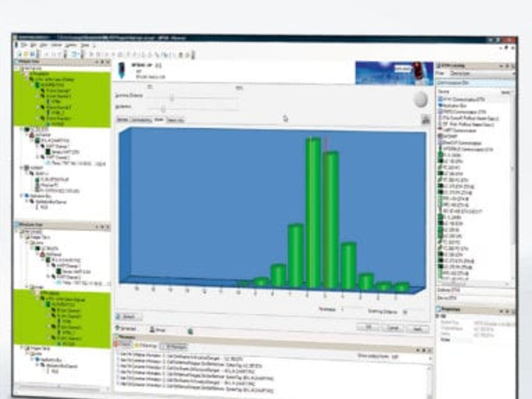Click the Cancel button below the chart

point(393,328)
